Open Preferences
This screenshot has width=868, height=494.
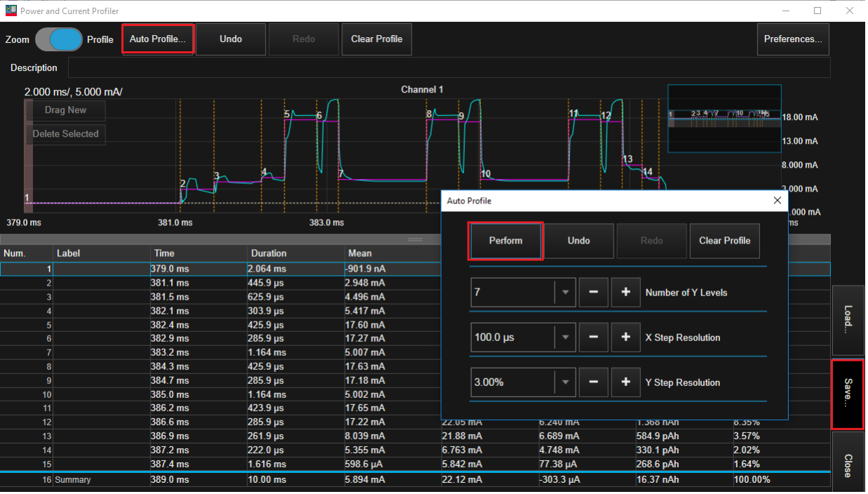click(x=793, y=39)
